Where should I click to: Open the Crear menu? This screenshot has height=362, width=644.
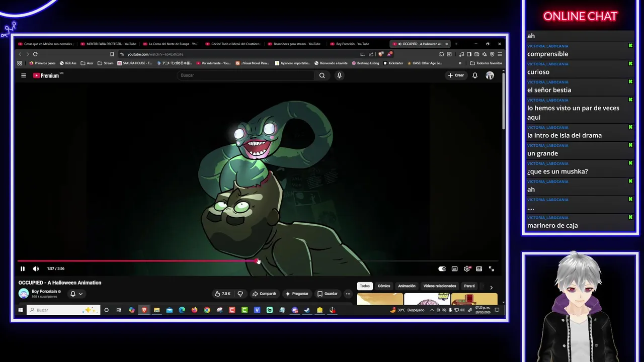tap(456, 75)
